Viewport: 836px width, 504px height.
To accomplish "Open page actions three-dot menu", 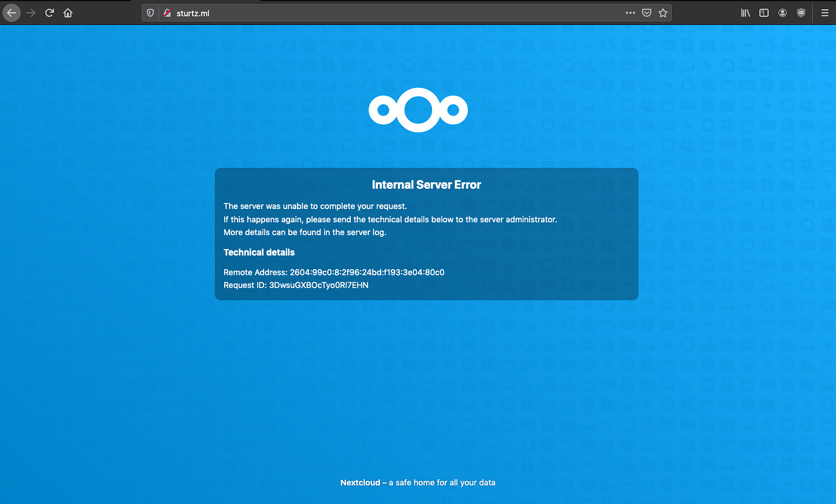I will pyautogui.click(x=630, y=13).
